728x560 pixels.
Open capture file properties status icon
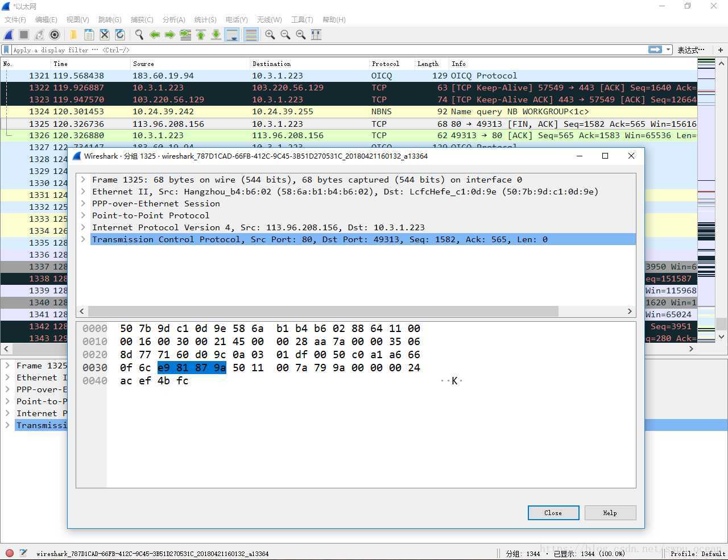click(x=23, y=553)
